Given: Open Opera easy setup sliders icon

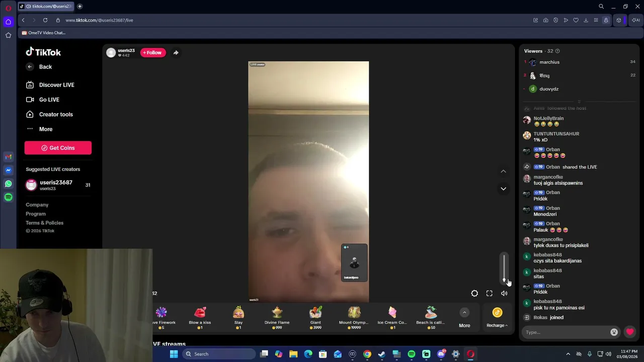Looking at the screenshot, I should point(596,20).
